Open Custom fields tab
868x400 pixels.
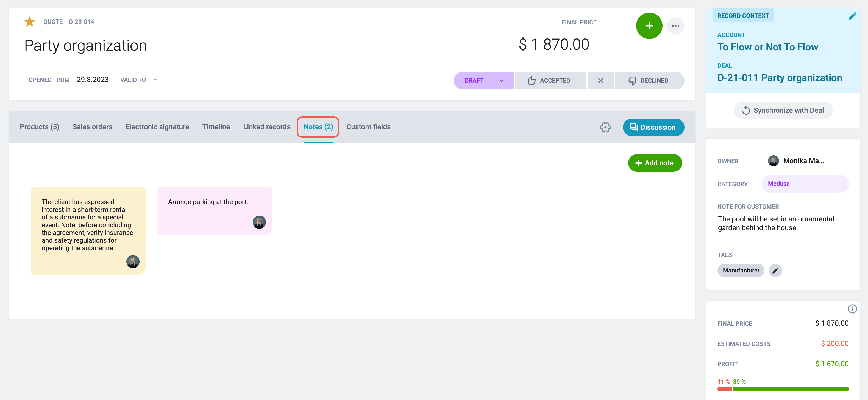368,127
